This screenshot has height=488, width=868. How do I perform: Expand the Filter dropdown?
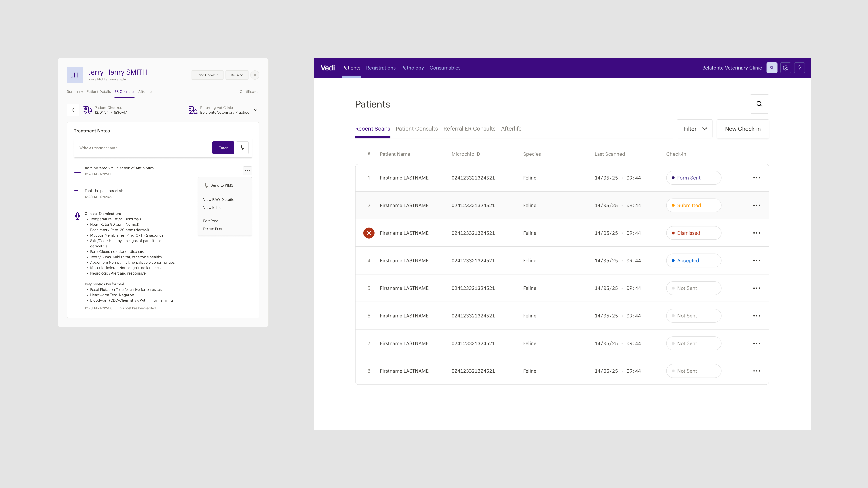point(694,129)
